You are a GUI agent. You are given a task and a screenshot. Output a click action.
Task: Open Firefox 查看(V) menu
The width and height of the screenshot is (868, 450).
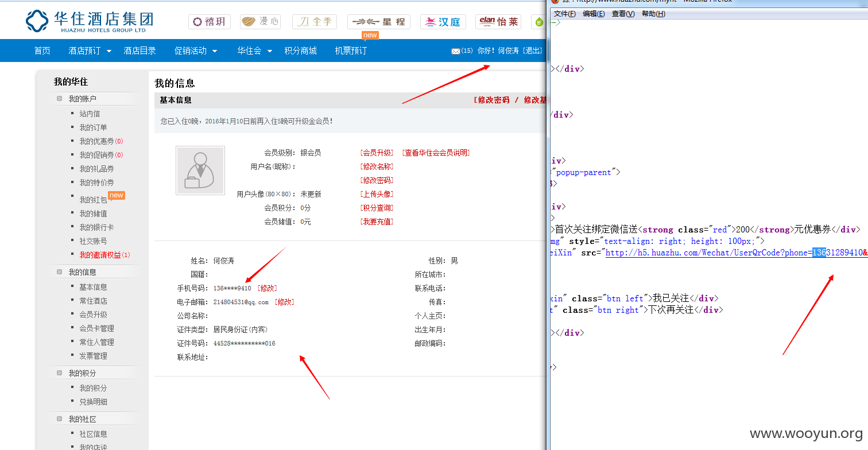tap(623, 14)
